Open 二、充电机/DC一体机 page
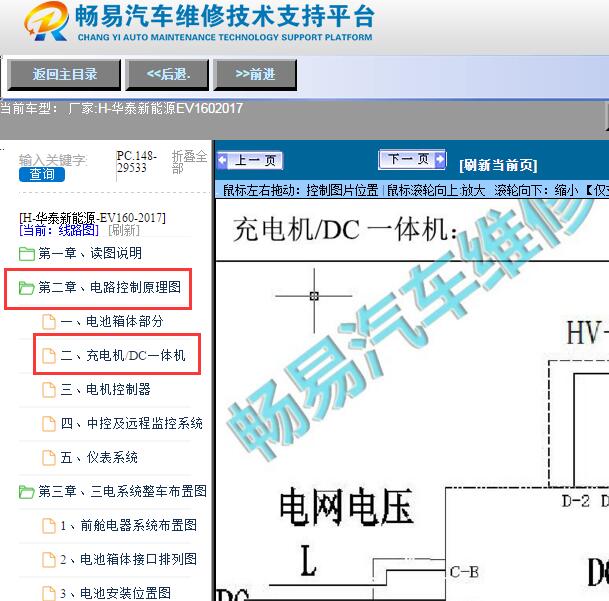Screen dimensions: 609x601 point(123,355)
